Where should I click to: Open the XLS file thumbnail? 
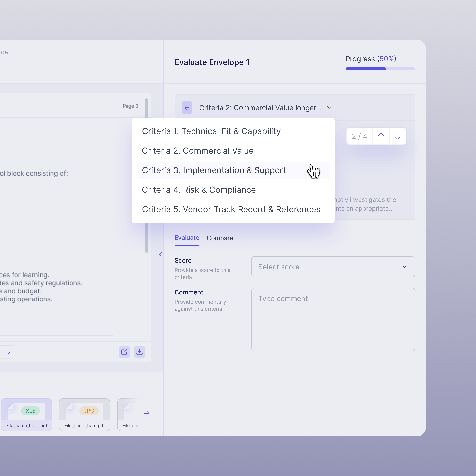pyautogui.click(x=27, y=415)
